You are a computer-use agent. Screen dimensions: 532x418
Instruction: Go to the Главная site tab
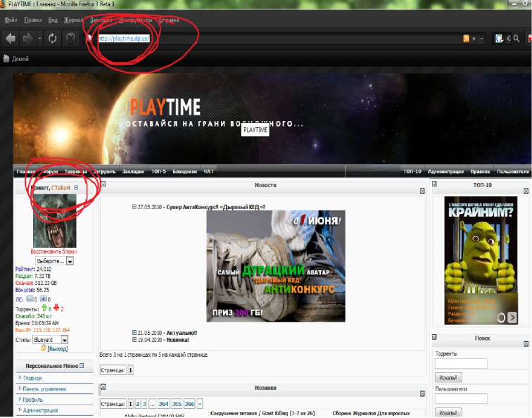coord(26,172)
